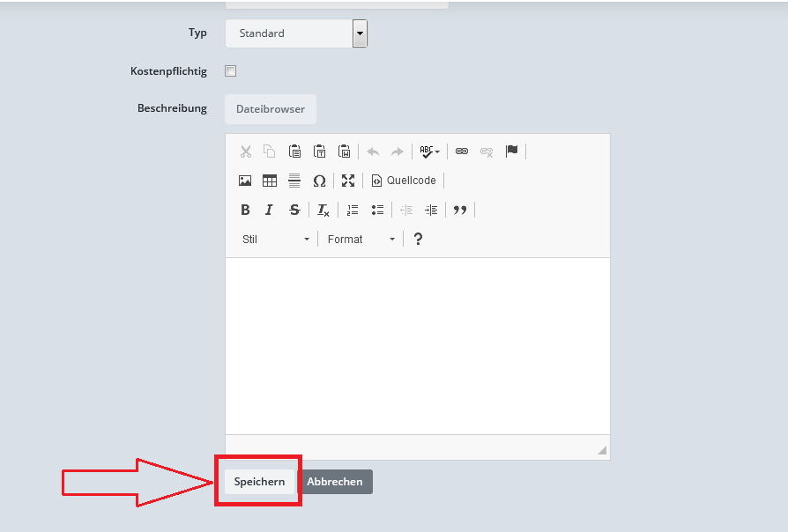788x532 pixels.
Task: Click Paste as plain text icon
Action: pyautogui.click(x=319, y=151)
